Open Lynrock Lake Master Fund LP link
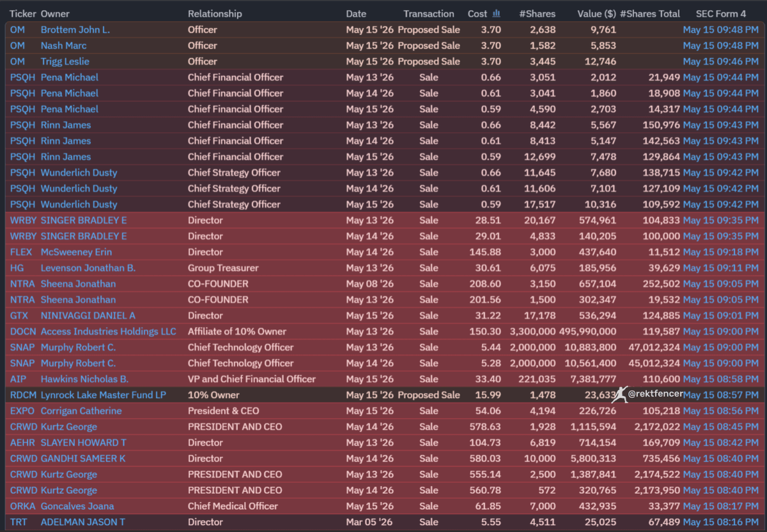 [x=104, y=395]
